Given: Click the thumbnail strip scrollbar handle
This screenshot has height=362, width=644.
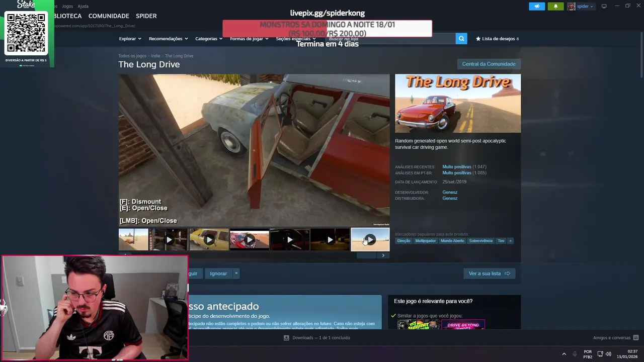Looking at the screenshot, I should [x=366, y=255].
